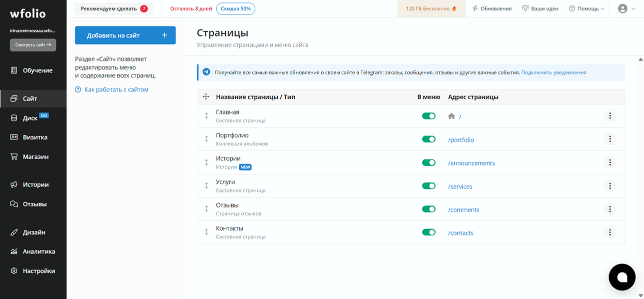Follow the Подключить уведомления link
Image resolution: width=644 pixels, height=299 pixels.
[554, 72]
